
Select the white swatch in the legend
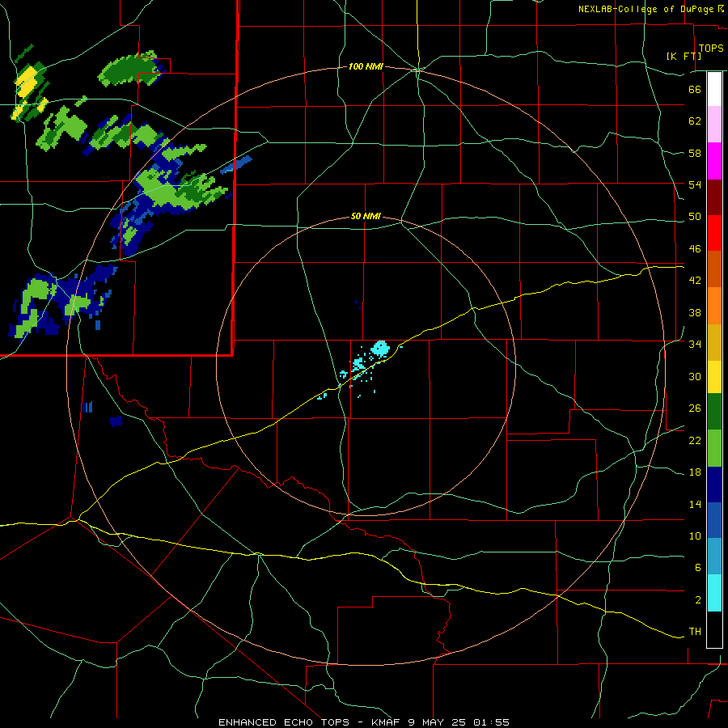tap(714, 89)
